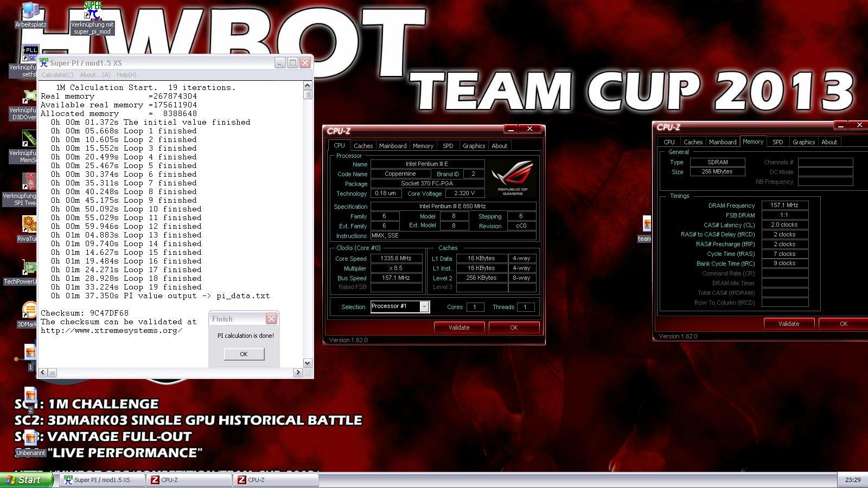The image size is (868, 488).
Task: Click the Cycle Time 7 clocks value
Action: [785, 254]
